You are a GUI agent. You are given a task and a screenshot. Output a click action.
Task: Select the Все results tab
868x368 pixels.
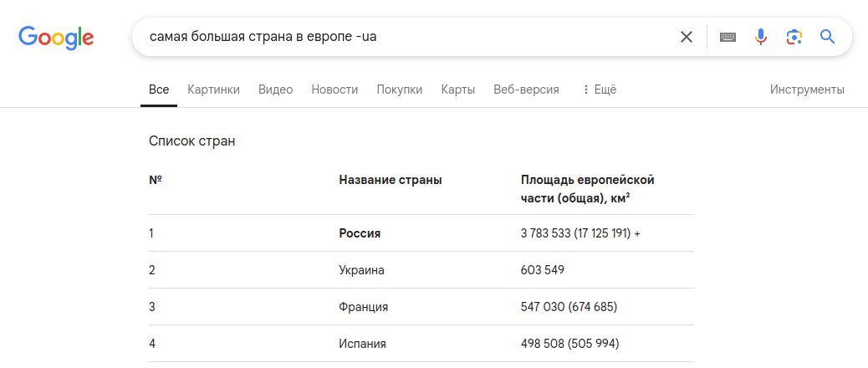click(159, 89)
